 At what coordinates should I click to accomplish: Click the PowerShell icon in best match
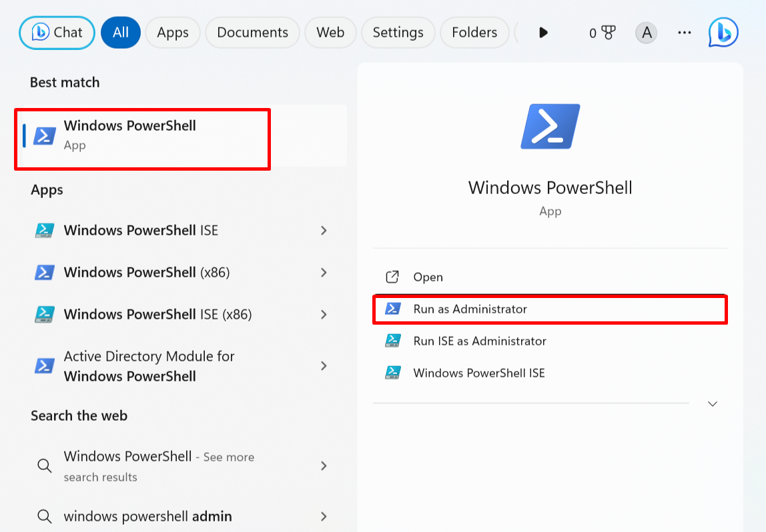pos(45,136)
